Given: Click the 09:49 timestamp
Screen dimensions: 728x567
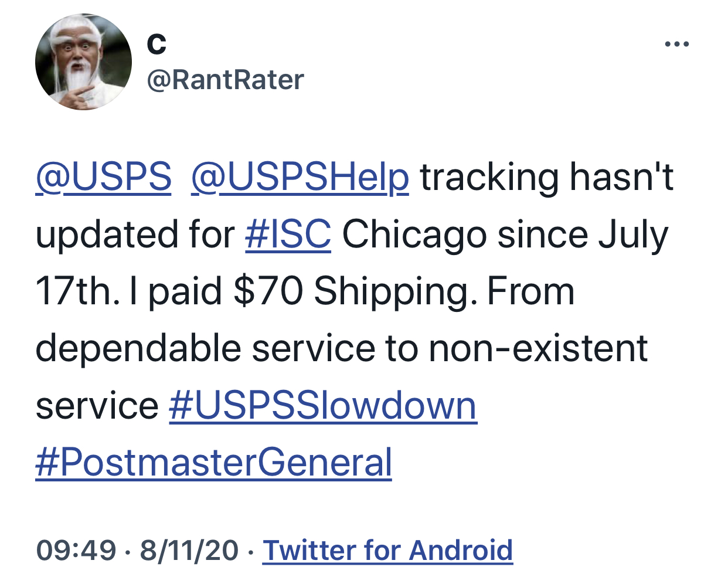Looking at the screenshot, I should pyautogui.click(x=76, y=550).
